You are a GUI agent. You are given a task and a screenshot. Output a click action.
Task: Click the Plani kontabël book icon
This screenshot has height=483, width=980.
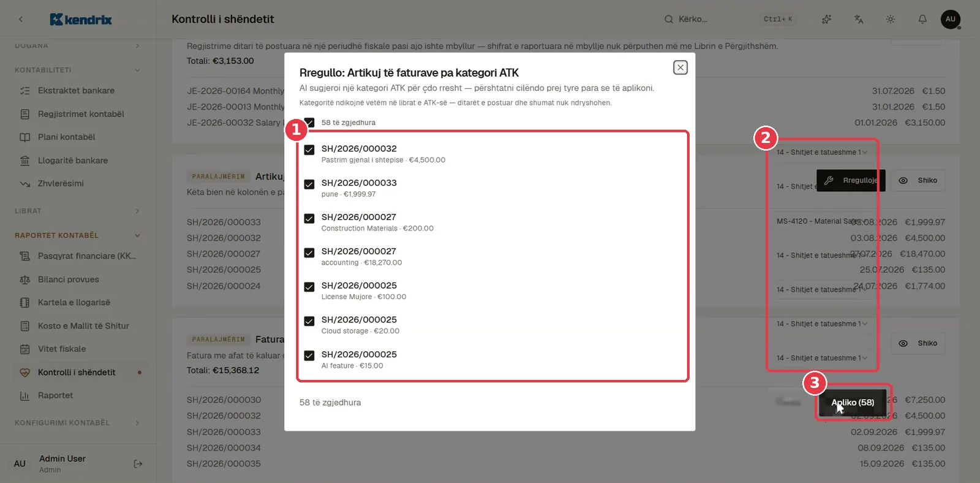[x=25, y=137]
